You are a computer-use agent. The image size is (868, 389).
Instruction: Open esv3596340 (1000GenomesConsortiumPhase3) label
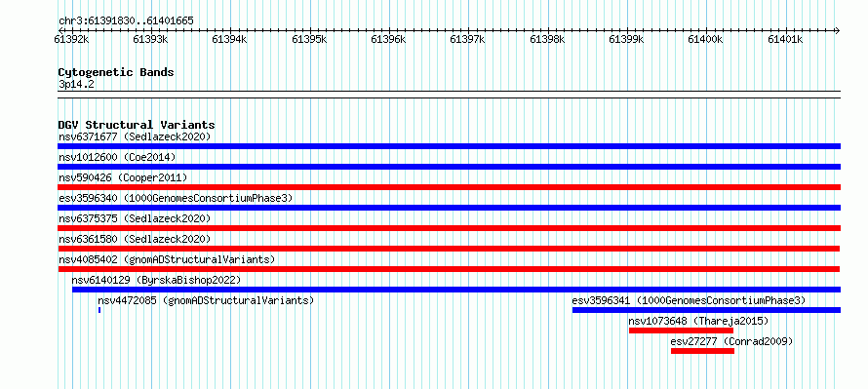pyautogui.click(x=176, y=198)
